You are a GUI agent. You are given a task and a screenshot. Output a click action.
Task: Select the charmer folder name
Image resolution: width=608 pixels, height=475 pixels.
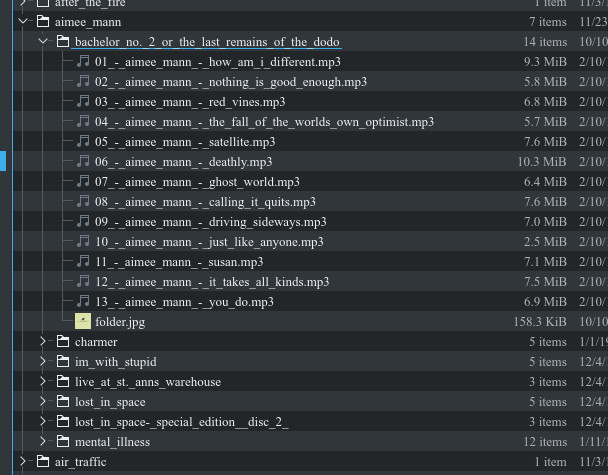coord(96,342)
